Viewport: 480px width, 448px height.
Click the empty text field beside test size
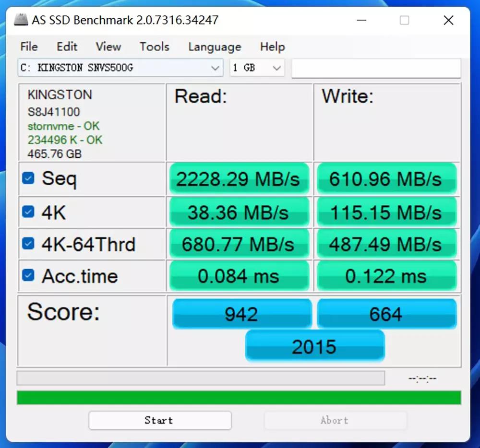click(376, 68)
